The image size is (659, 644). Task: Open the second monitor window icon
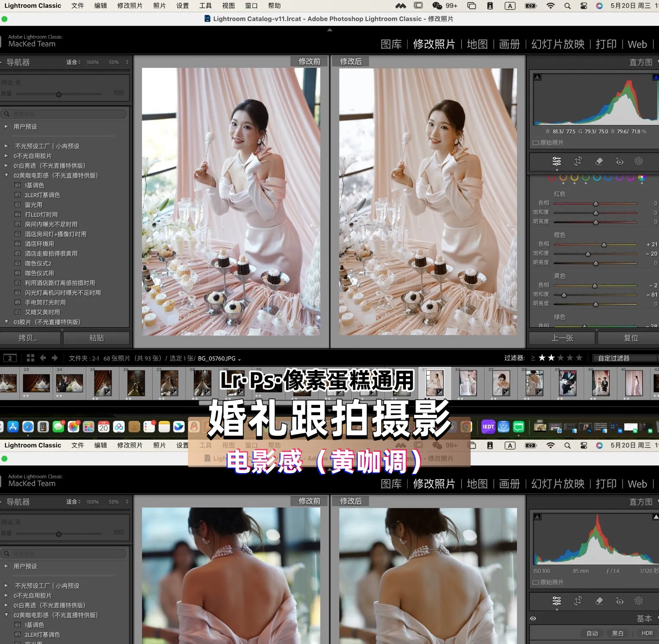tap(10, 358)
